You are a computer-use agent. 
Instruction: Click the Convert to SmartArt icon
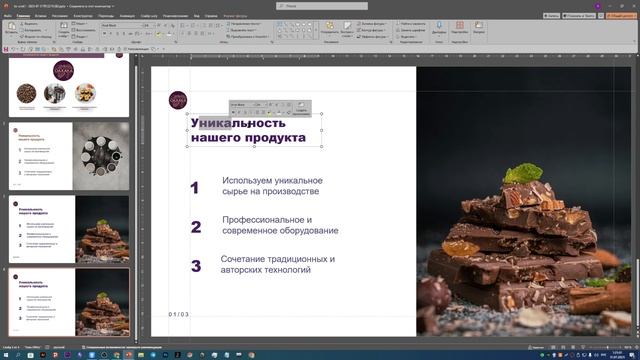point(229,36)
